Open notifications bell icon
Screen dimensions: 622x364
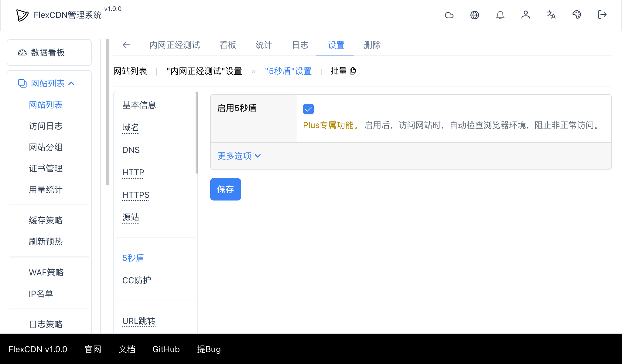pyautogui.click(x=500, y=15)
